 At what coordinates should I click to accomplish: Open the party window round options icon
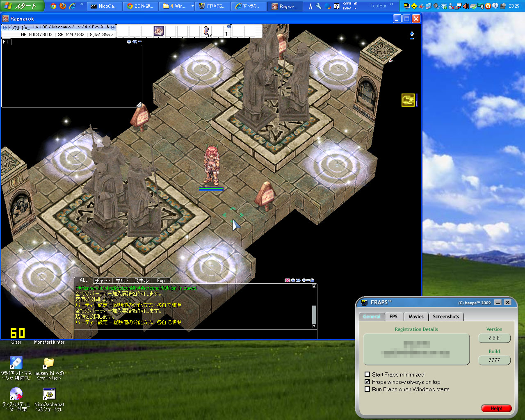click(x=129, y=41)
